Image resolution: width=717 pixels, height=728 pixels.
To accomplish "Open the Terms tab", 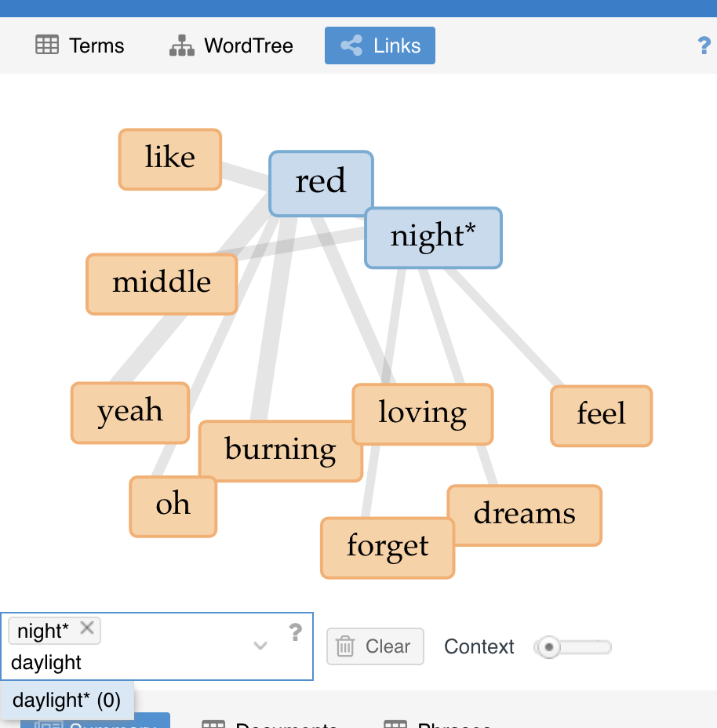I will click(x=80, y=45).
